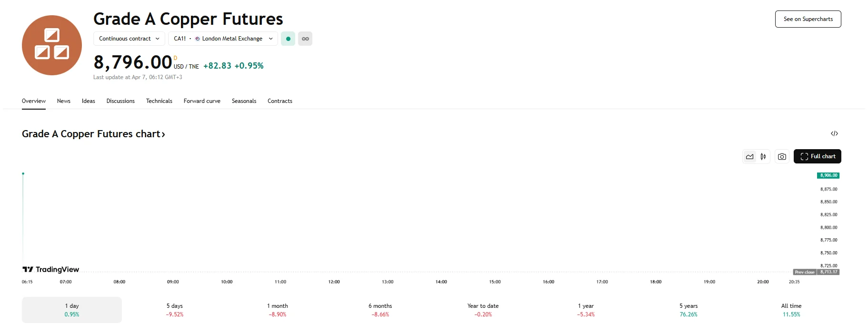This screenshot has width=868, height=335.
Task: Take a chart snapshot with camera icon
Action: 782,156
